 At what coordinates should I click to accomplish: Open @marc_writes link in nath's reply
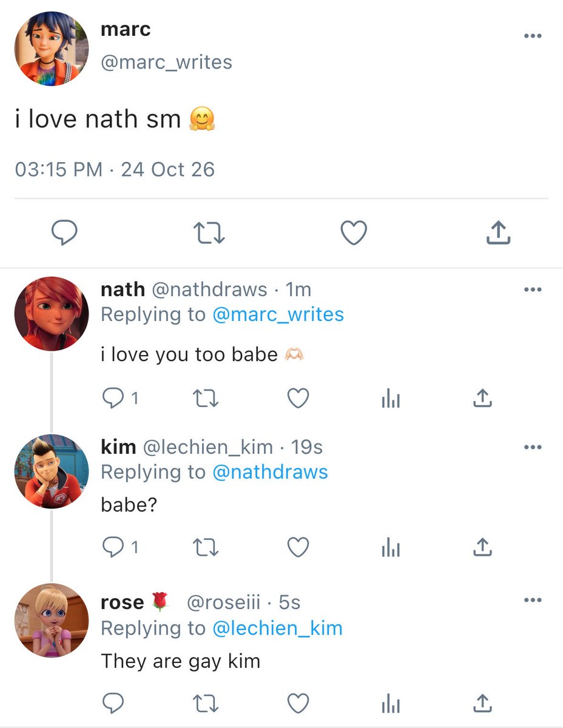click(278, 314)
